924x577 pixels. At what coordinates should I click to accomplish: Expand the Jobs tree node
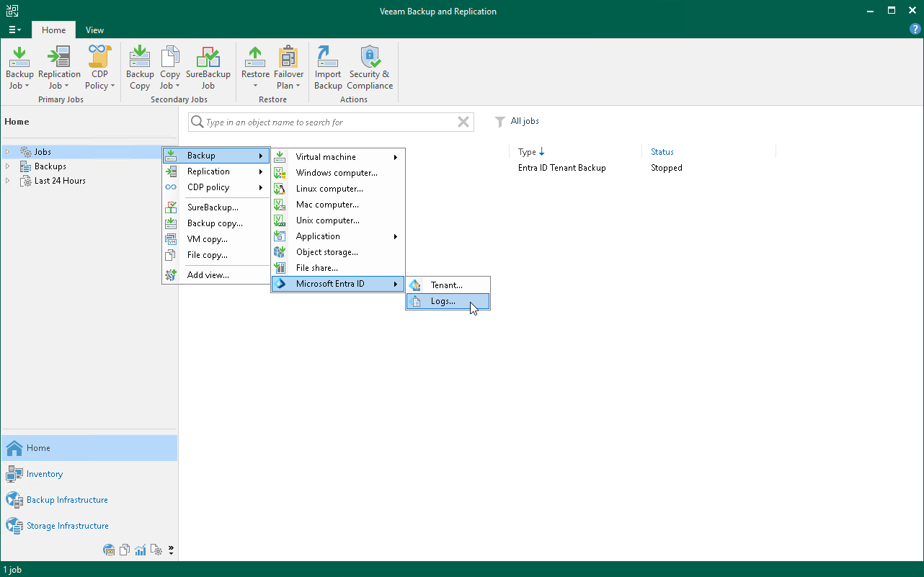tap(8, 152)
